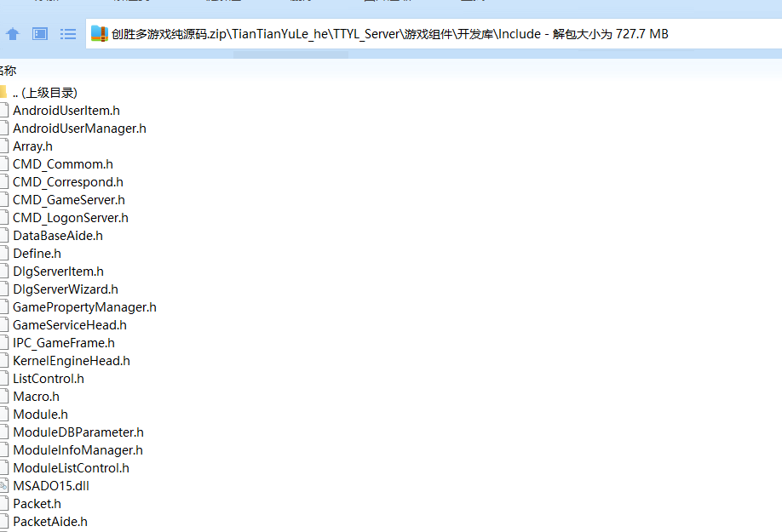Screen dimensions: 782x532
Task: Select the CMD_Commom.h file
Action: tap(62, 164)
